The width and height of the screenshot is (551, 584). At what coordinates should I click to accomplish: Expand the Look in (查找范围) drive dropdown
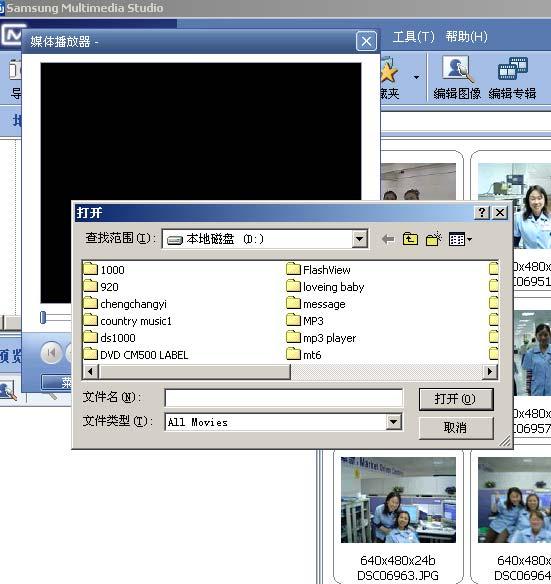pos(360,239)
